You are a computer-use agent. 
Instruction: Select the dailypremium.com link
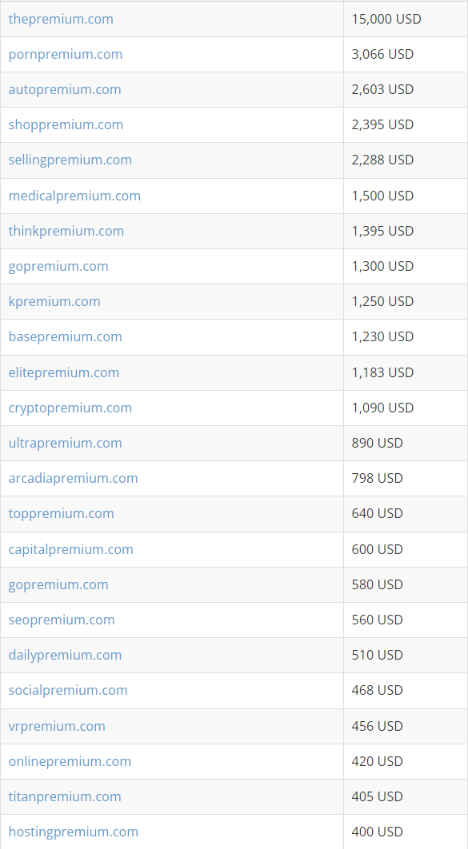pyautogui.click(x=65, y=655)
